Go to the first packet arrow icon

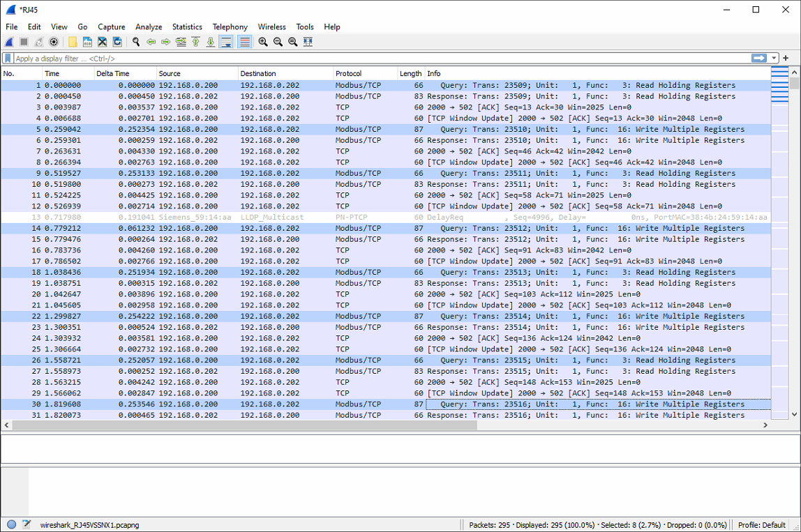pos(195,42)
